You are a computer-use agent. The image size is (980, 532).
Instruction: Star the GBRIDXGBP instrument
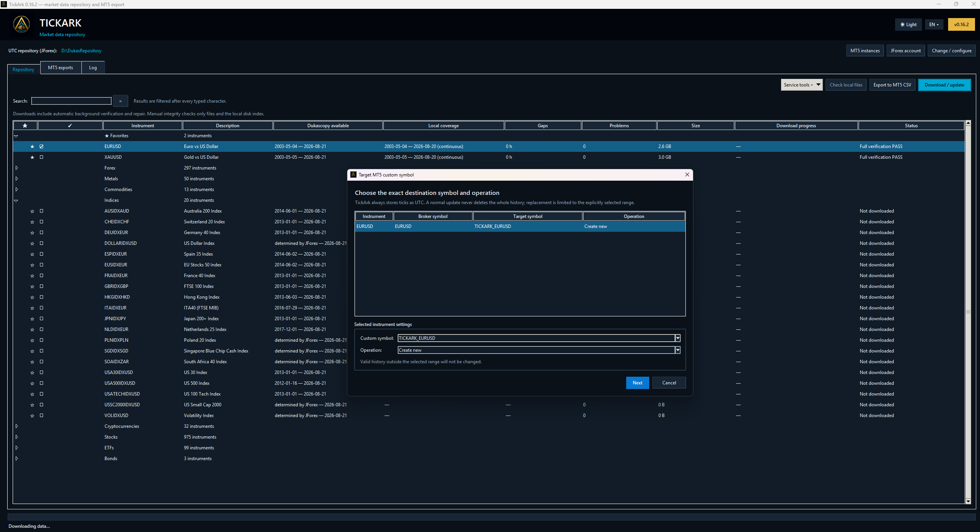(x=32, y=286)
